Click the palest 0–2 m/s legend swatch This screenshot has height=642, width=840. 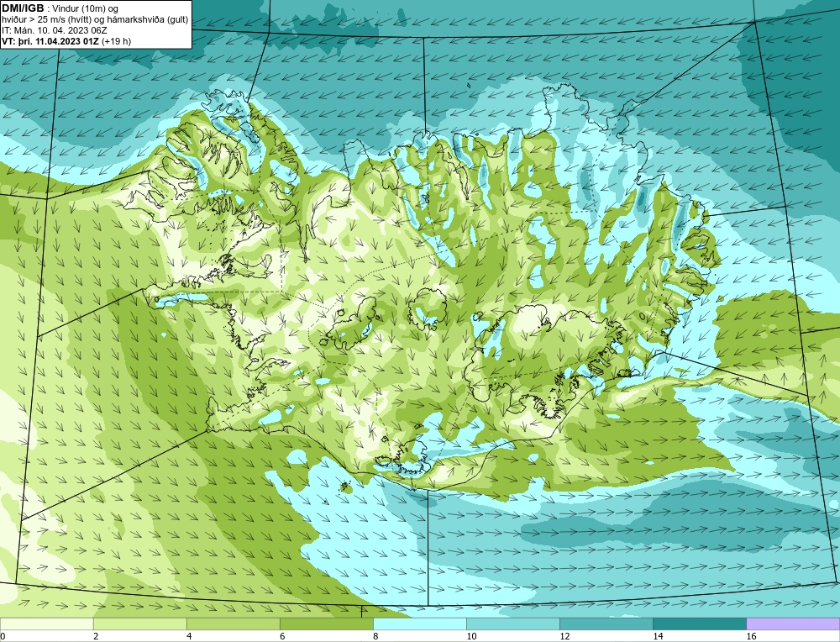46,624
